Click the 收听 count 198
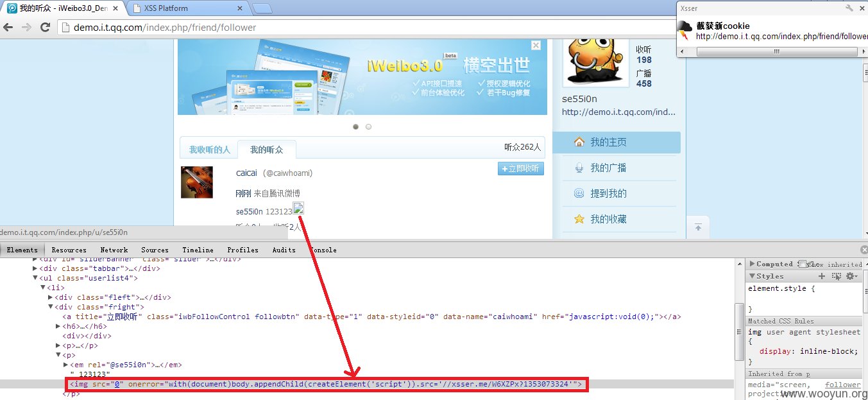 click(643, 60)
